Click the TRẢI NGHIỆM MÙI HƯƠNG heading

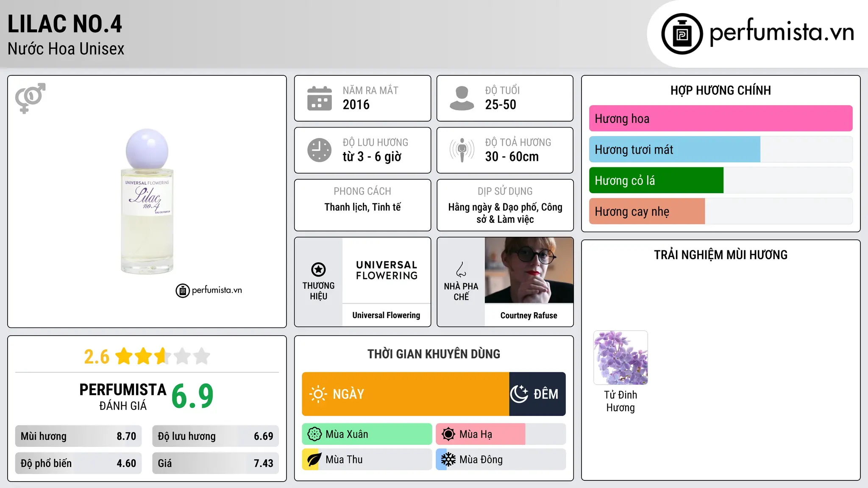[721, 255]
